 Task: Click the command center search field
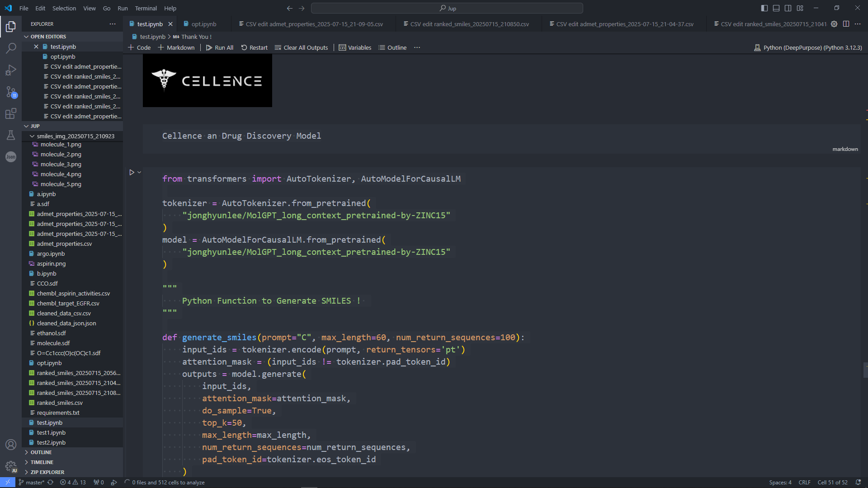[x=447, y=8]
